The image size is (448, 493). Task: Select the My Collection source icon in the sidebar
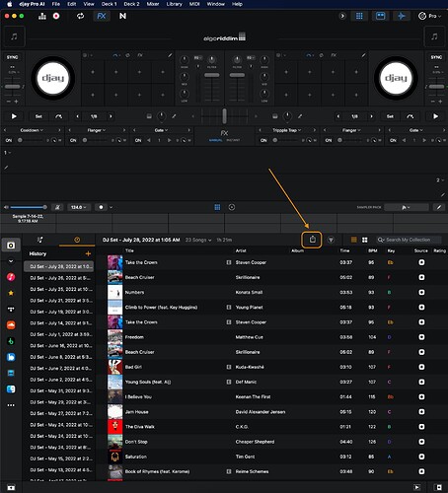click(11, 246)
